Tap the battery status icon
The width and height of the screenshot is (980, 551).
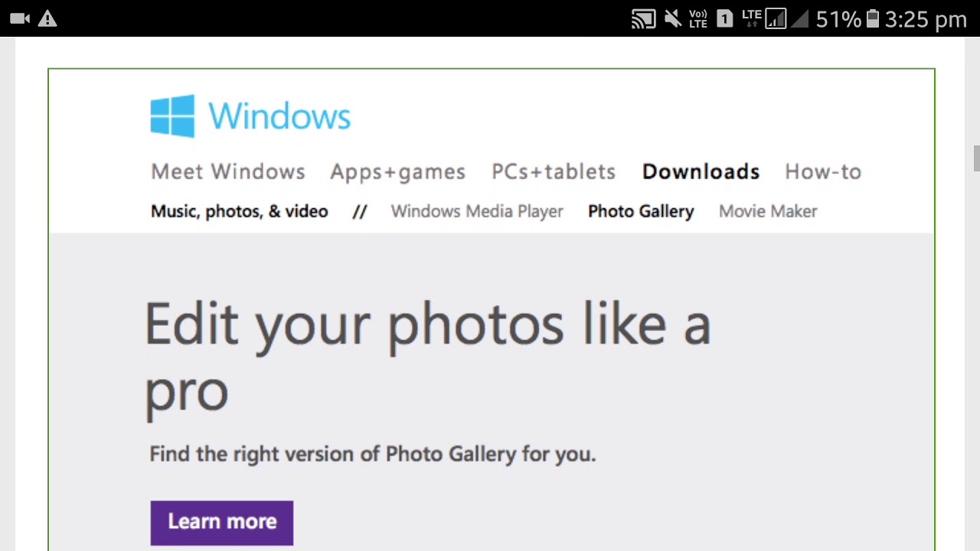click(872, 19)
